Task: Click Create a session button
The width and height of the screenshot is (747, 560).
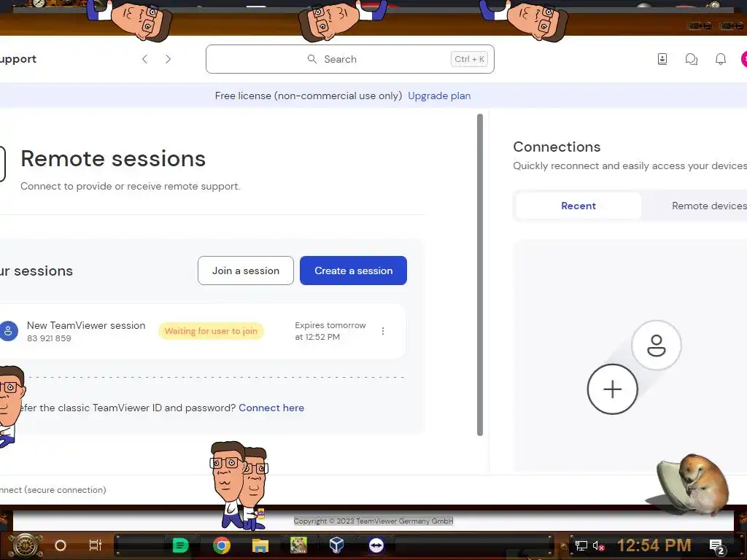Action: [x=354, y=271]
